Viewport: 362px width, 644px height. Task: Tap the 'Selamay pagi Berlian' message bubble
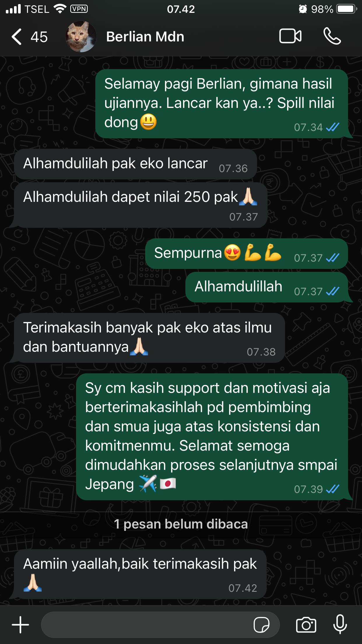pos(222,104)
